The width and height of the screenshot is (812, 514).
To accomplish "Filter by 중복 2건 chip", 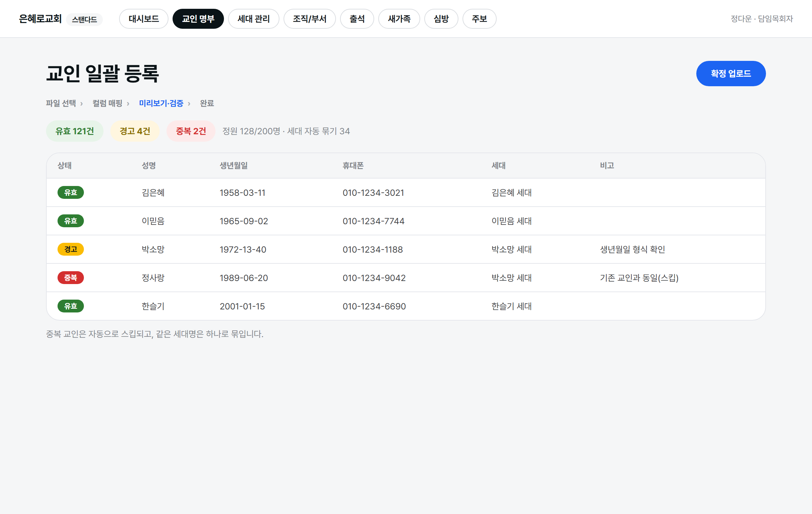I will tap(191, 131).
